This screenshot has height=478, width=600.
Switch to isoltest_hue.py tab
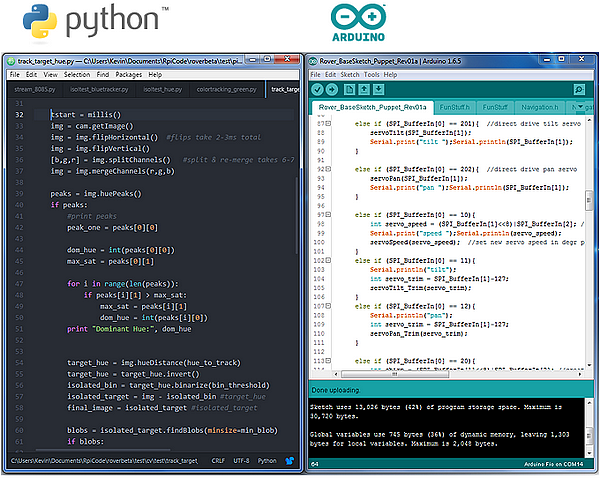[x=163, y=90]
